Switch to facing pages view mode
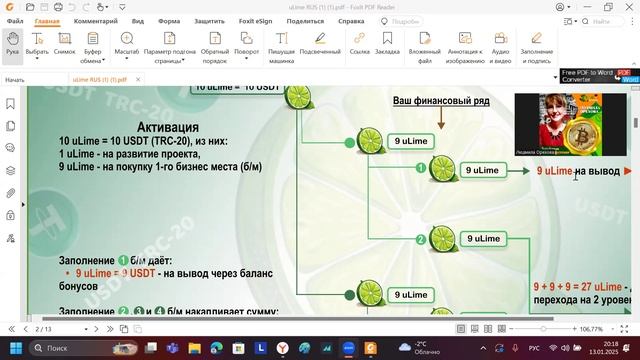This screenshot has height=360, width=640. click(488, 329)
